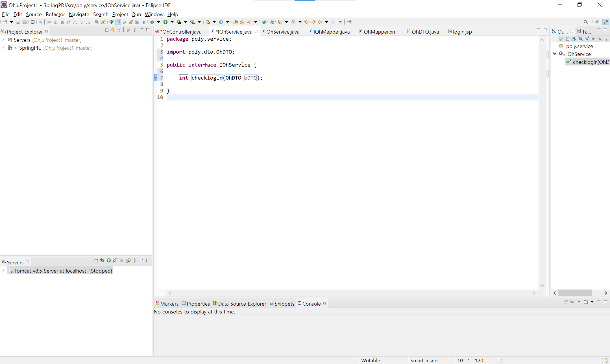610x364 pixels.
Task: Switch to the OhMapper.xml editor tab
Action: point(380,32)
